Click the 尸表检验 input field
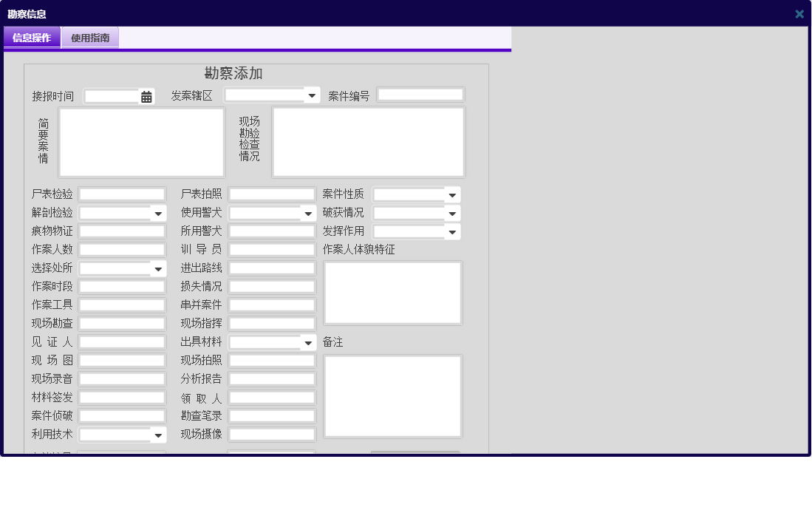 tap(121, 194)
